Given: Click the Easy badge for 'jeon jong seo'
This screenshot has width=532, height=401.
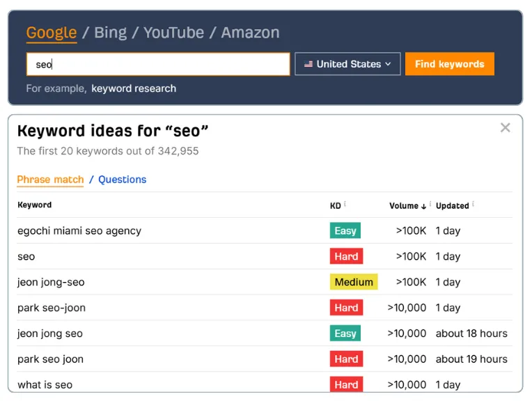Looking at the screenshot, I should point(345,333).
